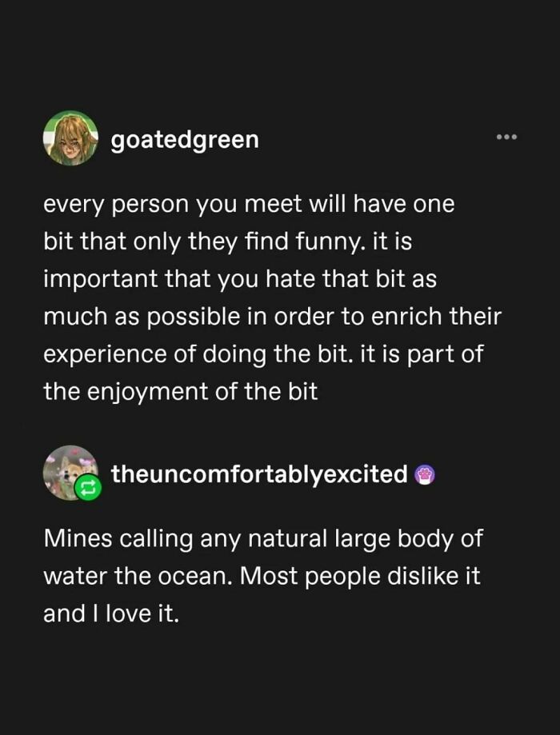Screen dimensions: 560x735
Task: Open the goatedgreen username link
Action: point(184,138)
